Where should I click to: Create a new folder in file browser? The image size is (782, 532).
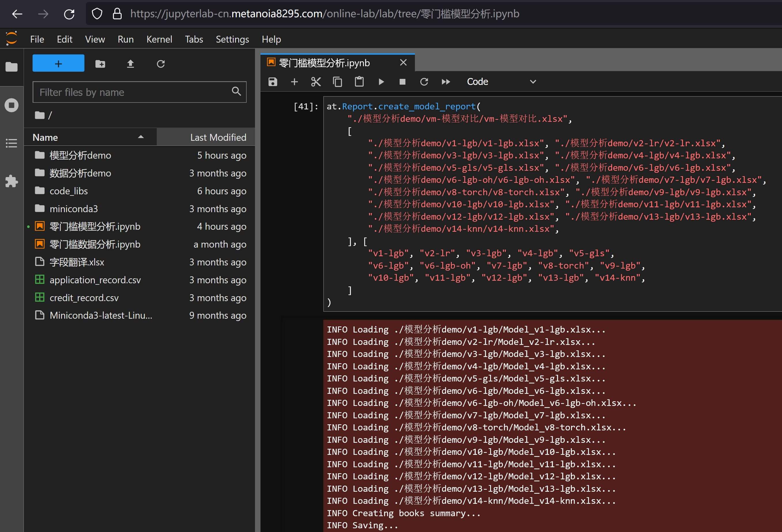click(100, 64)
